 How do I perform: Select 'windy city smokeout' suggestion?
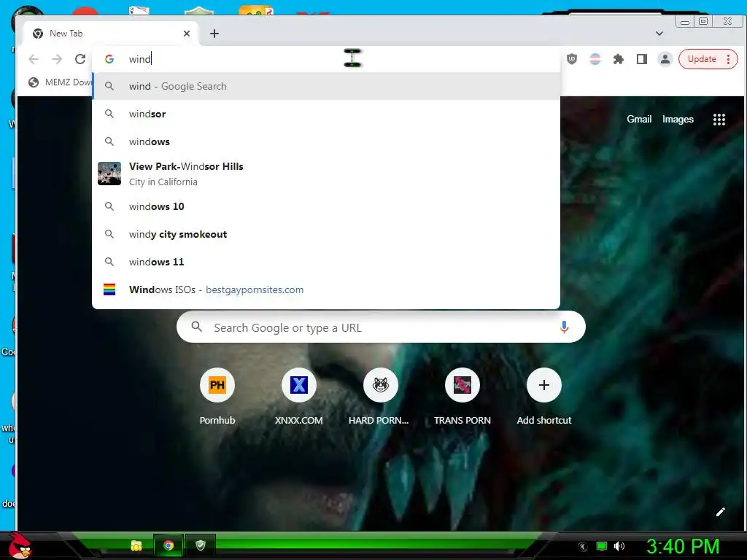pyautogui.click(x=326, y=234)
